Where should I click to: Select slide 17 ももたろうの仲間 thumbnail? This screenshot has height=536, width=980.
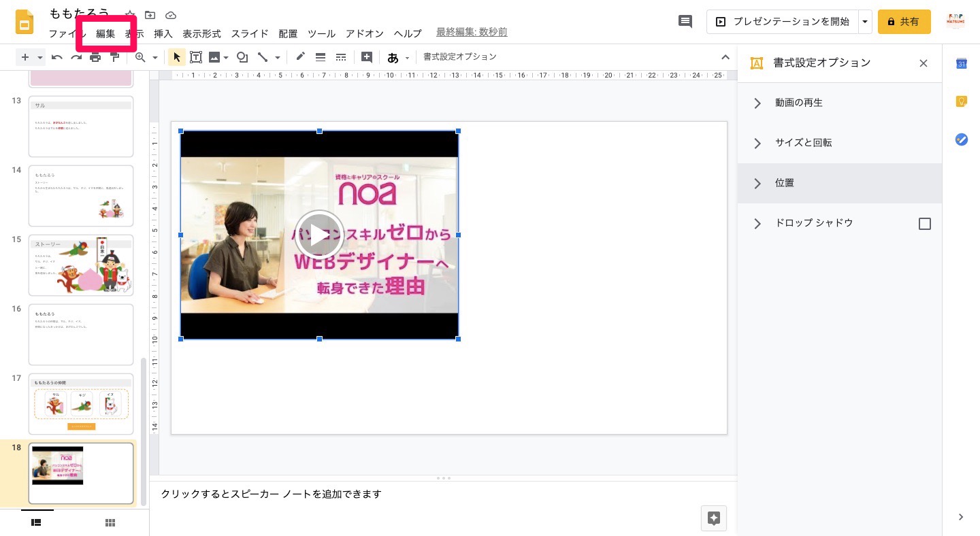click(81, 404)
